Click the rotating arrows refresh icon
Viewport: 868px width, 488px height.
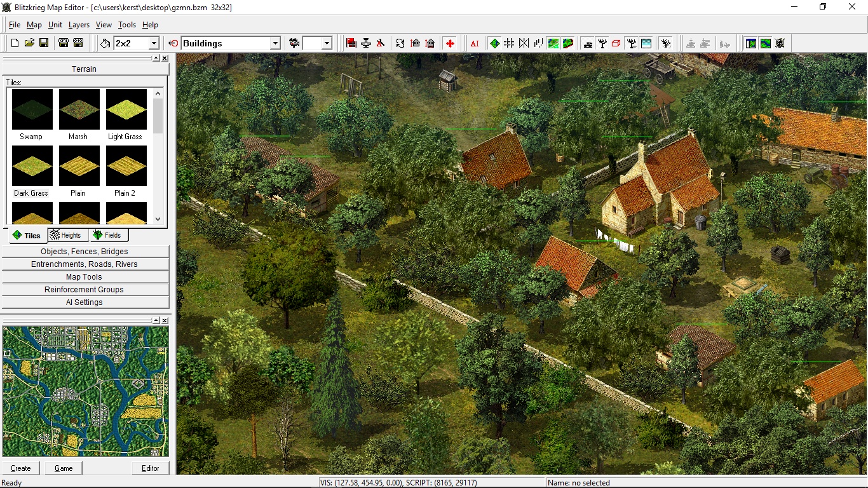(x=400, y=43)
